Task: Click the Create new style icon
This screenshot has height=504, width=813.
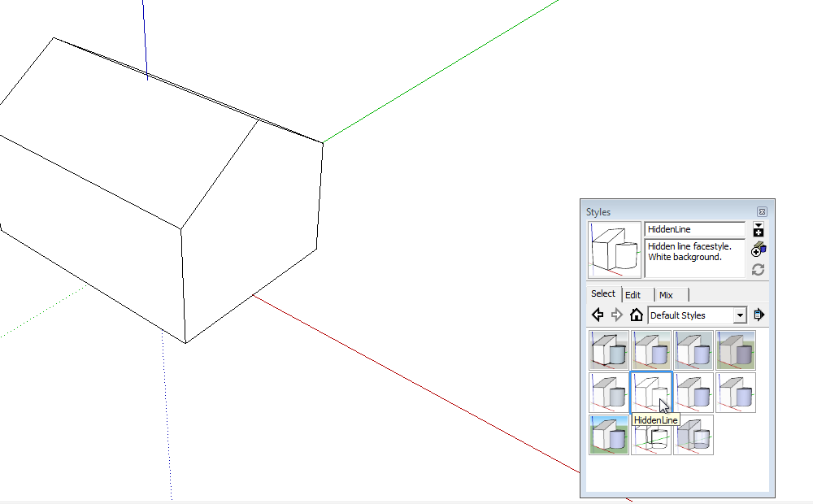Action: (x=759, y=249)
